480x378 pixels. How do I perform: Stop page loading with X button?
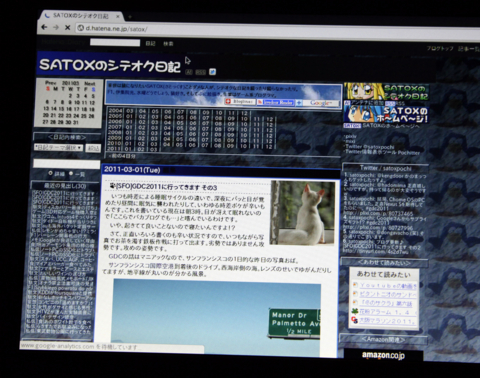[67, 28]
